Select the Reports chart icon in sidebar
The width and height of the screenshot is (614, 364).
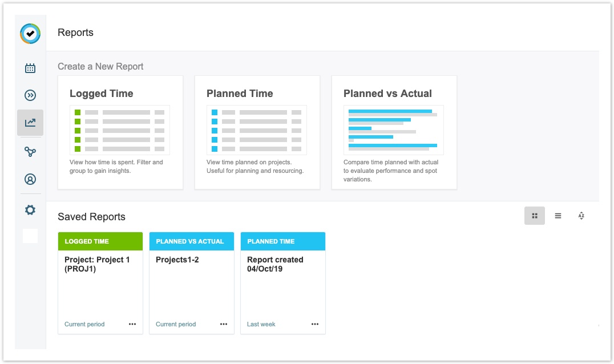tap(30, 123)
